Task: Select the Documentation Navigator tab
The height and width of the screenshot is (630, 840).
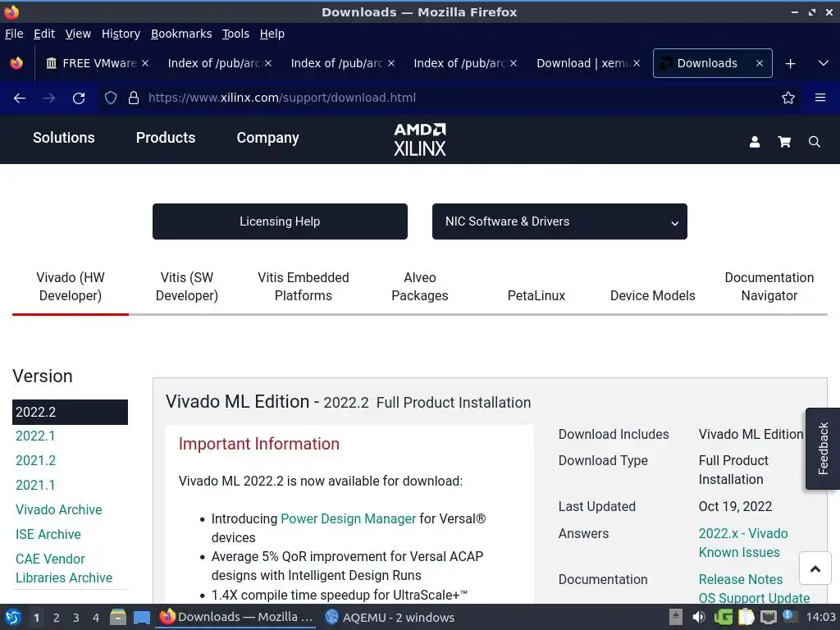Action: 769,286
